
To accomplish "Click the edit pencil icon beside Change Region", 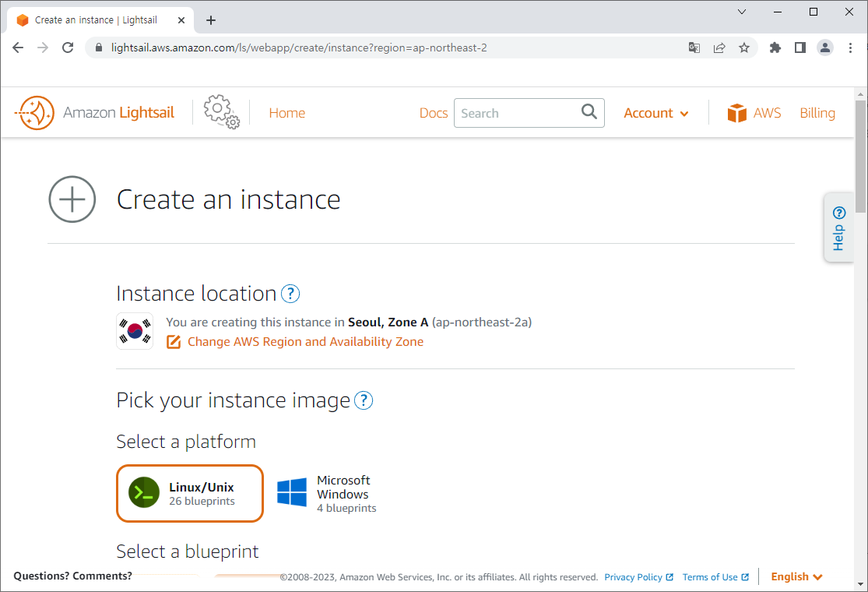I will (174, 342).
